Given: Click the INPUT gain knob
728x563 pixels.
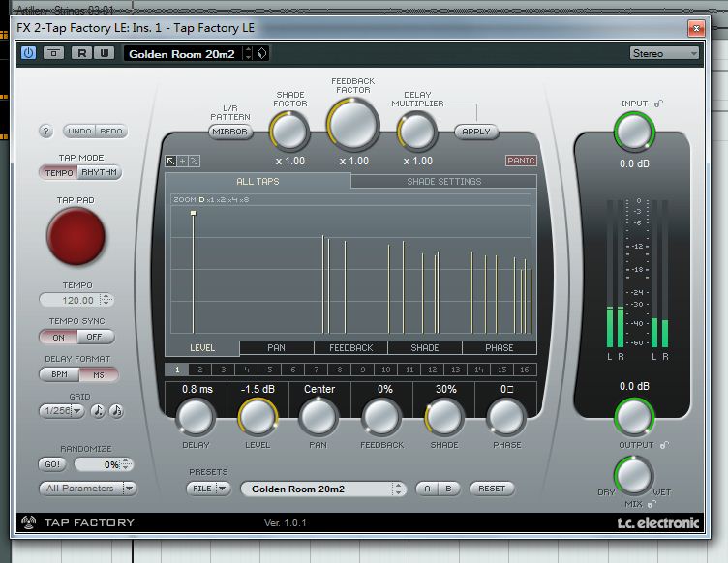Looking at the screenshot, I should [x=634, y=132].
